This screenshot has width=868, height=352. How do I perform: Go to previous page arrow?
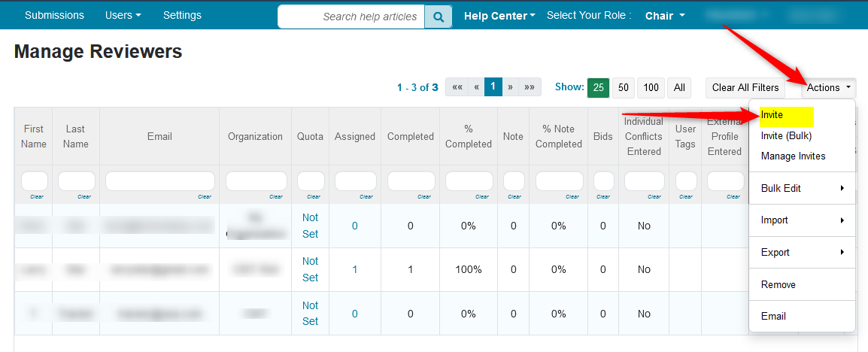[x=476, y=87]
